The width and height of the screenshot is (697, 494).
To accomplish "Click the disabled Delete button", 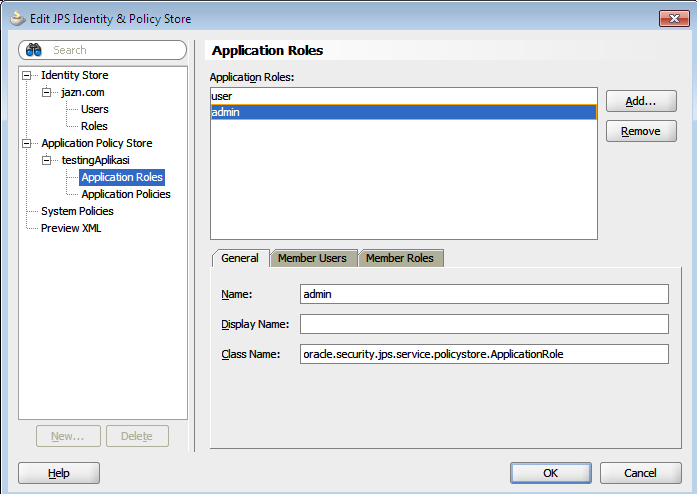I will (137, 436).
